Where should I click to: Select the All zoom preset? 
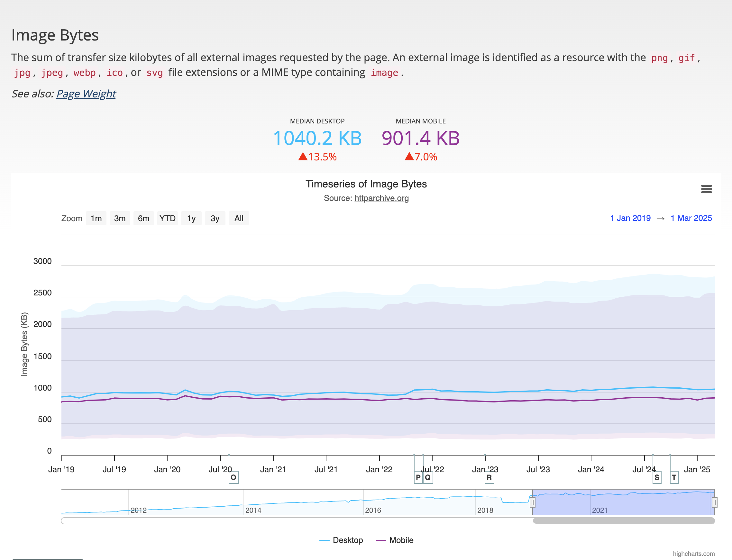tap(239, 218)
